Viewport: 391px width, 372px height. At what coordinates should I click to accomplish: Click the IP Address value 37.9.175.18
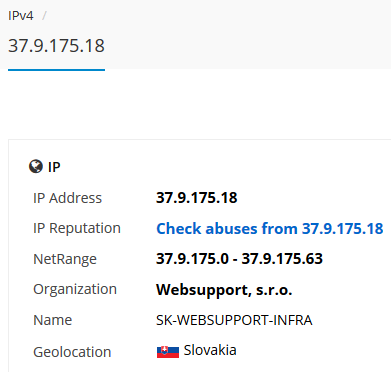(x=197, y=198)
